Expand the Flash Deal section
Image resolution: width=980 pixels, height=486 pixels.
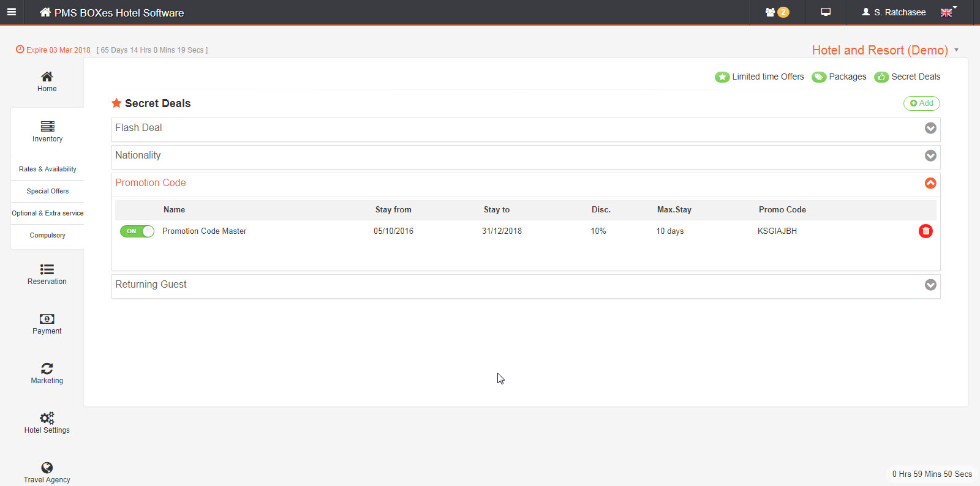tap(930, 128)
